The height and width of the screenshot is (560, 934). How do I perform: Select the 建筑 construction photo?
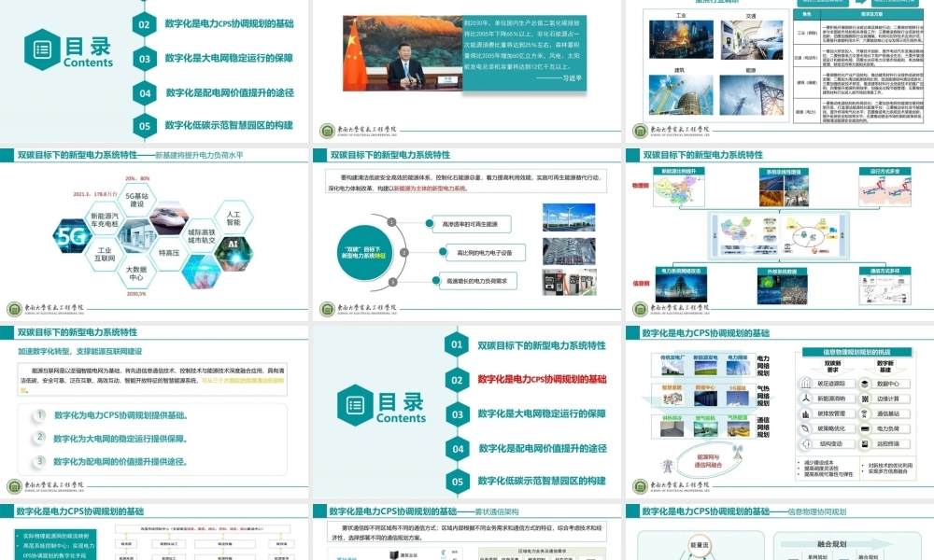[x=681, y=95]
